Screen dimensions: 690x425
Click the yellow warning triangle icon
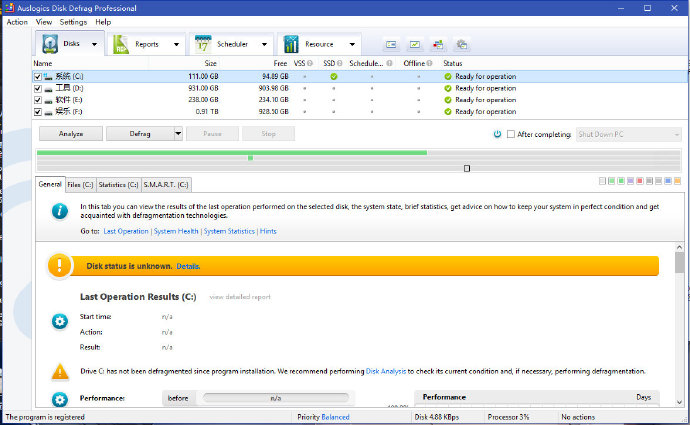[60, 372]
